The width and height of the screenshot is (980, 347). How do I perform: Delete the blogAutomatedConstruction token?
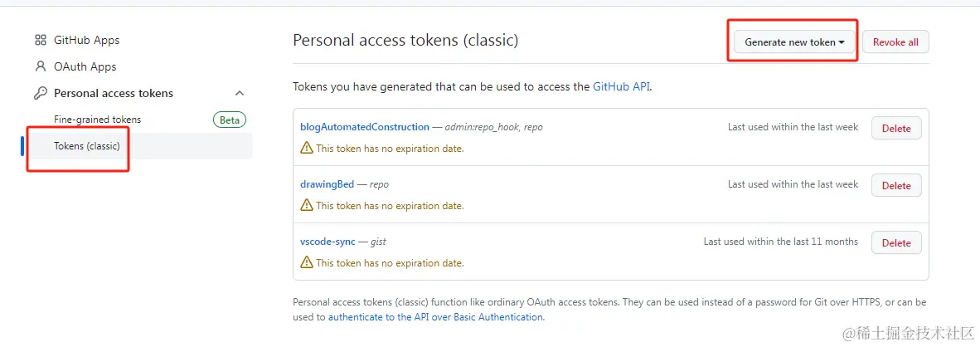pos(895,129)
